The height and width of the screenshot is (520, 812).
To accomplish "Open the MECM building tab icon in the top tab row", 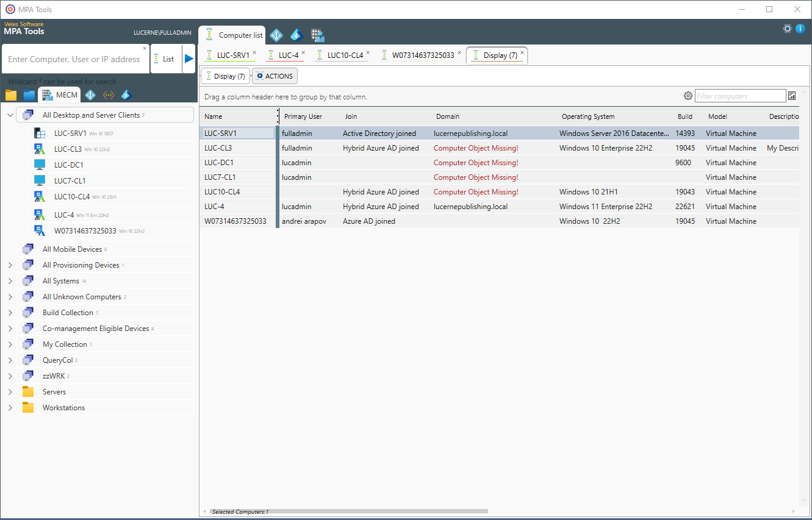I will coord(317,35).
